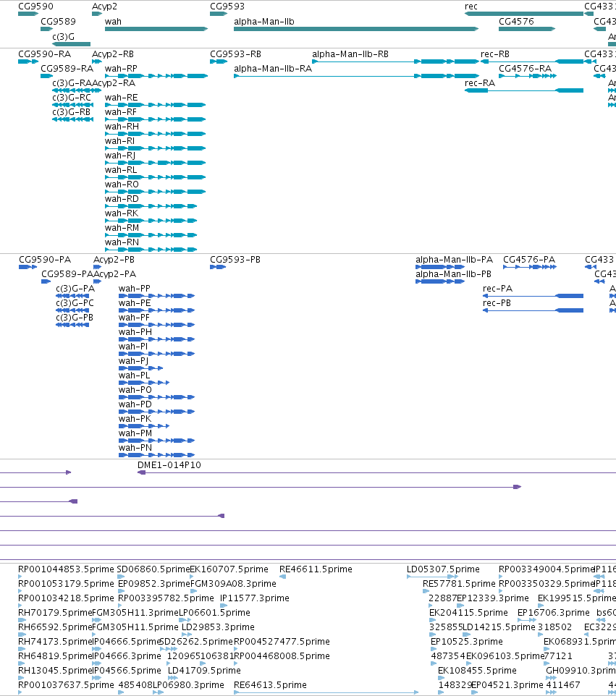Select EST label EK204115.5prime
Screen dimensions: 616x696
(468, 613)
